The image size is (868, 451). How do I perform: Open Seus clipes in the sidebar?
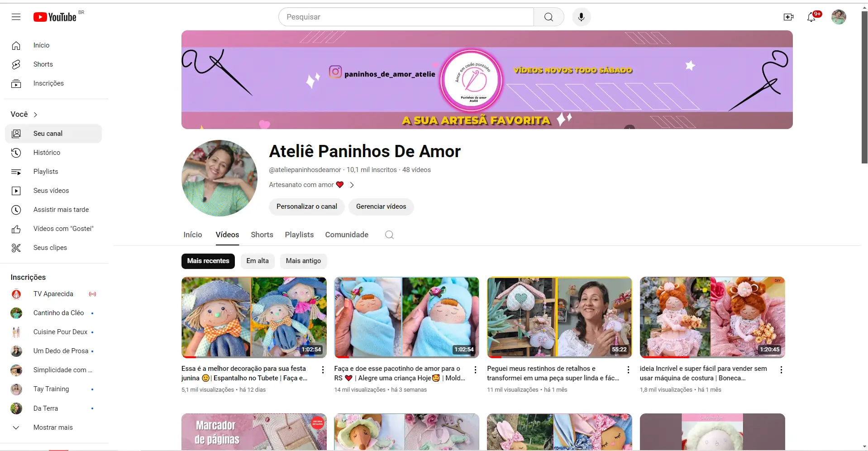53,248
